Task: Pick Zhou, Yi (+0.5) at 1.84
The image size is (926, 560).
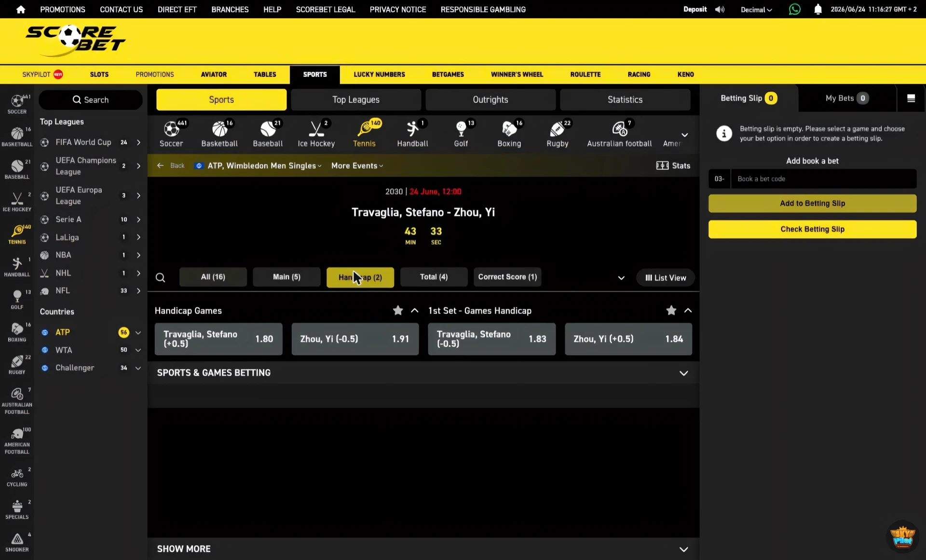Action: pyautogui.click(x=628, y=339)
